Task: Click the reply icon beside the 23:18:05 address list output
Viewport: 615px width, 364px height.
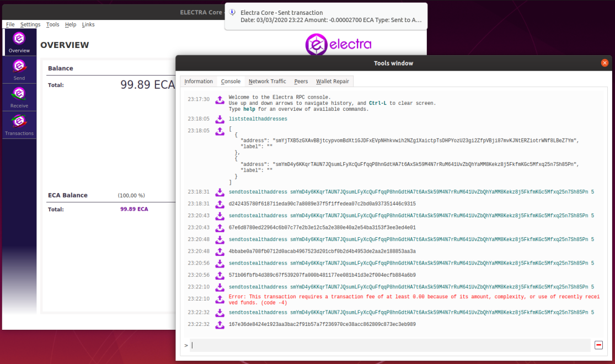Action: pos(220,131)
